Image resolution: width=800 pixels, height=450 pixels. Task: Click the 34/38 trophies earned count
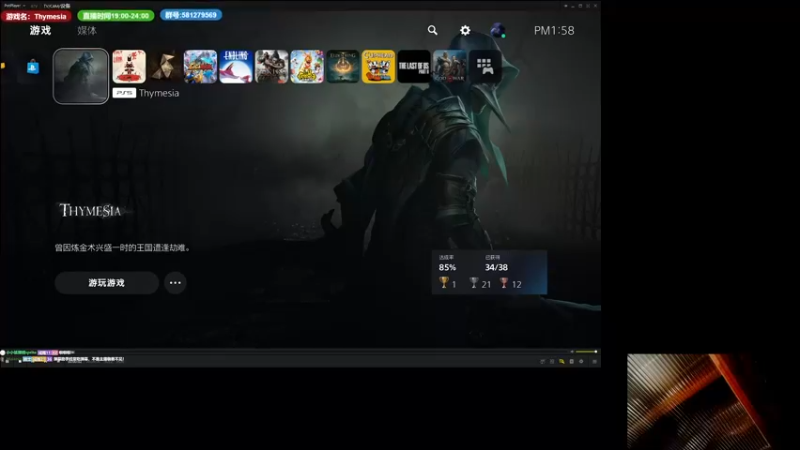point(496,267)
